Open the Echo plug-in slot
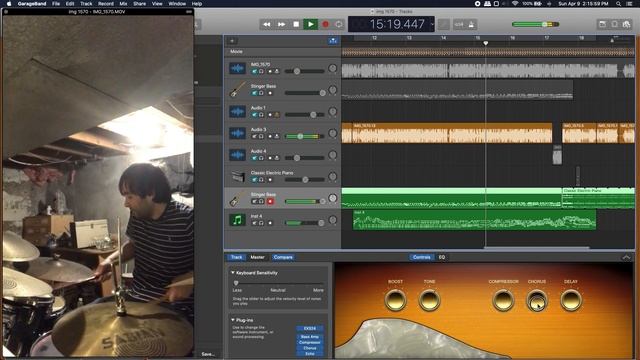This screenshot has width=640, height=360. point(310,354)
